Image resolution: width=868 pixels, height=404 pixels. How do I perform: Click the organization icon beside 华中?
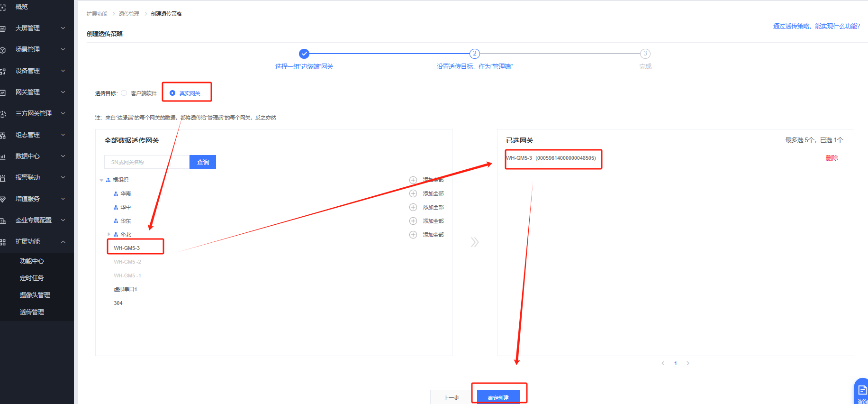click(x=116, y=207)
